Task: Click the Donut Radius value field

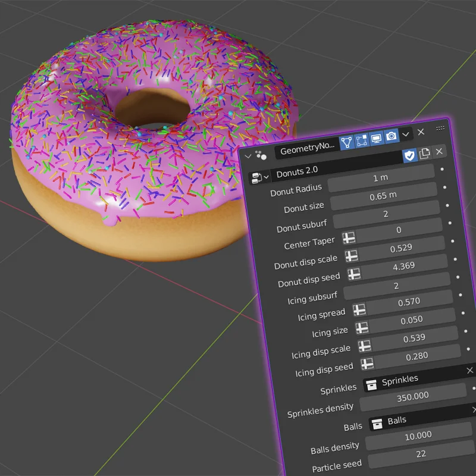Action: [x=380, y=178]
